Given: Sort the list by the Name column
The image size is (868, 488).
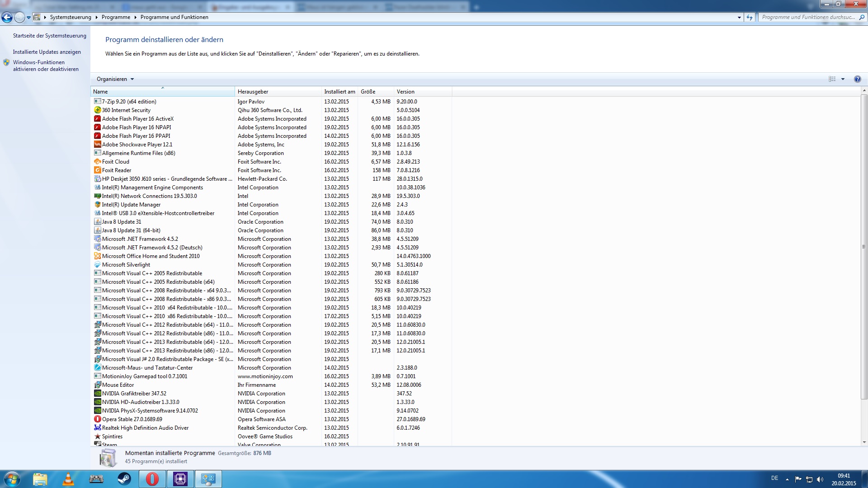Looking at the screenshot, I should pos(163,92).
